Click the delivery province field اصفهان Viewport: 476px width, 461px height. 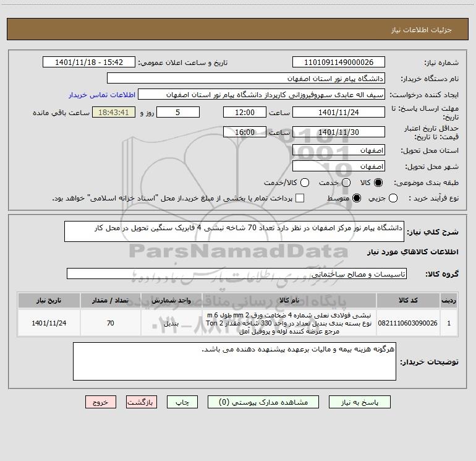[339, 150]
